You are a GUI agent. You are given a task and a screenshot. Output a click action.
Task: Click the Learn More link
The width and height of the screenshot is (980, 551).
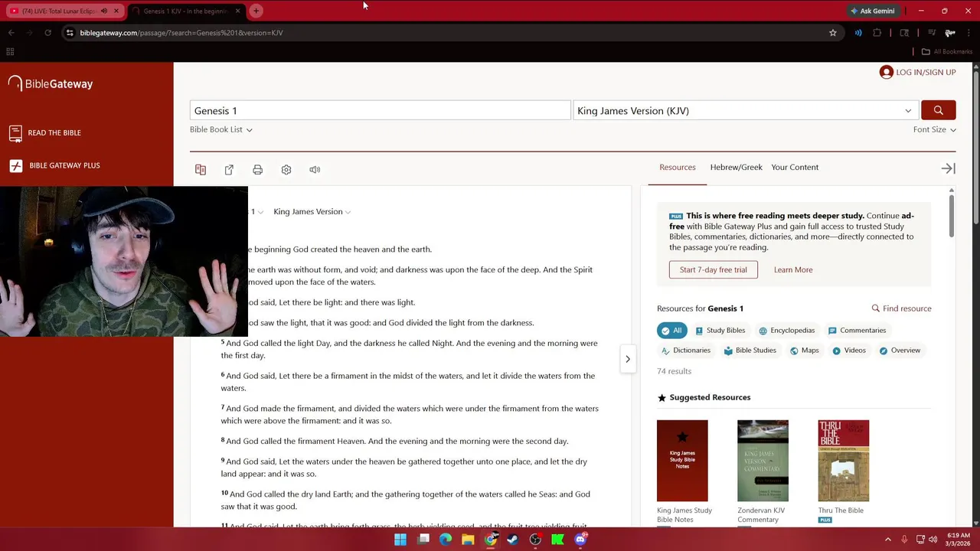click(793, 269)
